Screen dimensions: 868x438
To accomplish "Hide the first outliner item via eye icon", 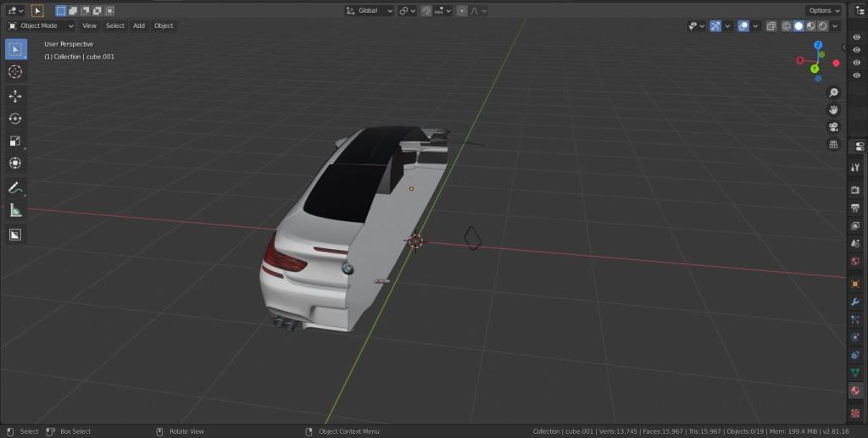I will 856,38.
